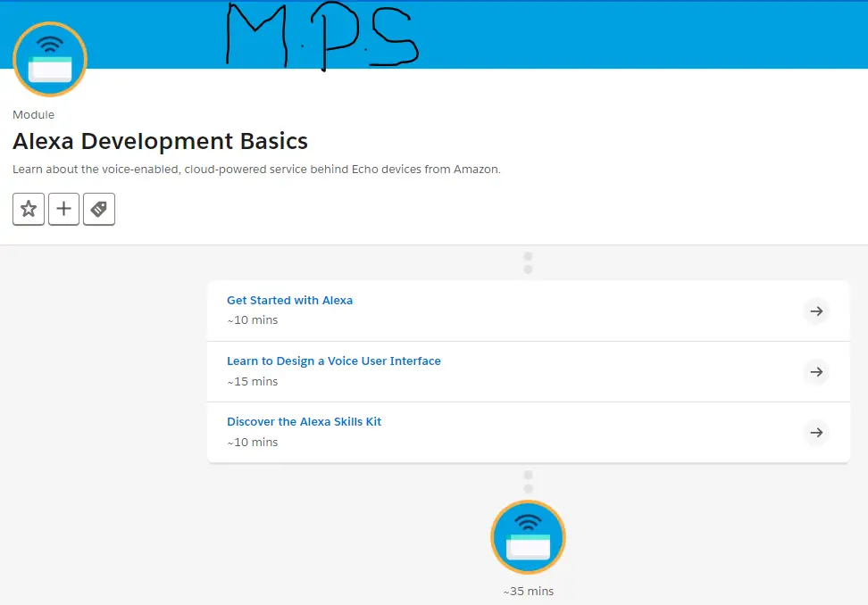Open the Get Started with Alexa link
868x605 pixels.
pyautogui.click(x=289, y=301)
